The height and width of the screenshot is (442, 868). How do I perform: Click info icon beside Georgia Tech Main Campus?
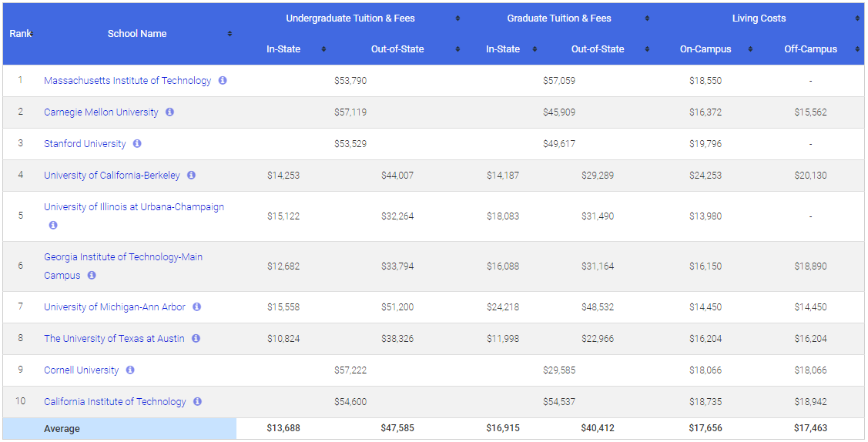point(92,275)
